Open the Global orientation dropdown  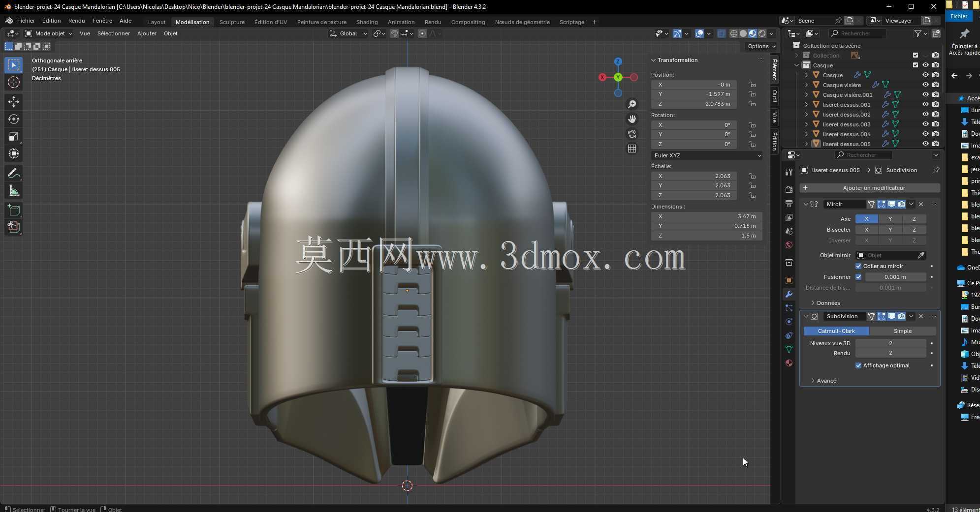pos(348,33)
